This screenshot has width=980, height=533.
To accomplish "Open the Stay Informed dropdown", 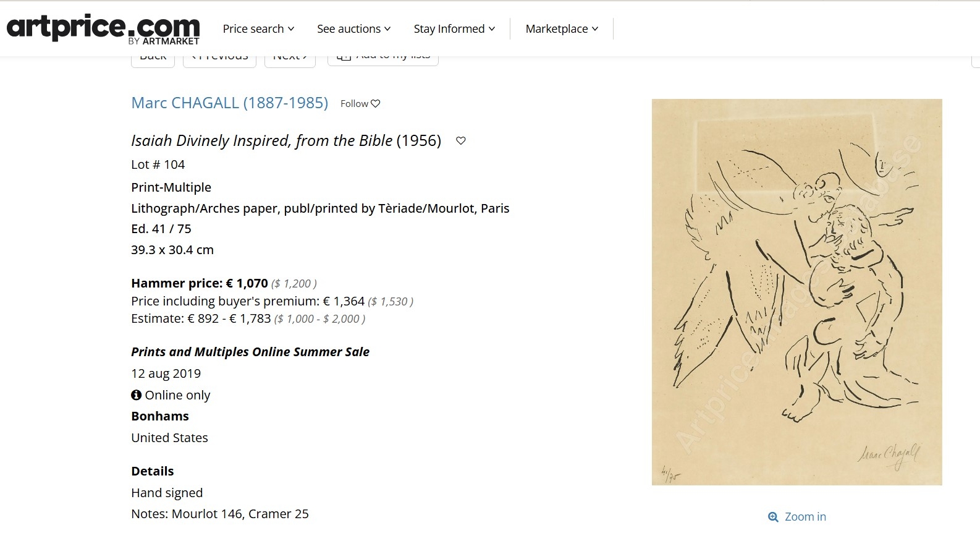I will [454, 29].
